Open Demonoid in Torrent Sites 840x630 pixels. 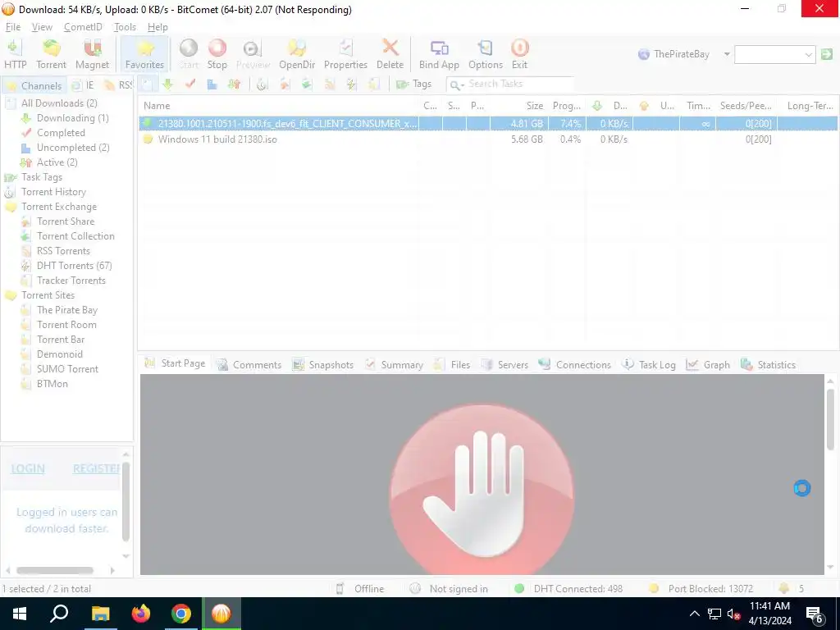pyautogui.click(x=59, y=354)
